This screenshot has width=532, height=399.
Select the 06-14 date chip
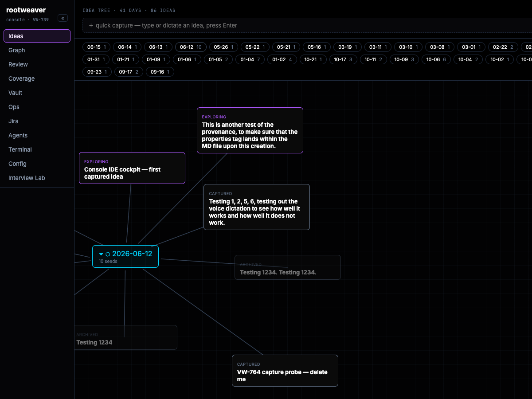[127, 47]
